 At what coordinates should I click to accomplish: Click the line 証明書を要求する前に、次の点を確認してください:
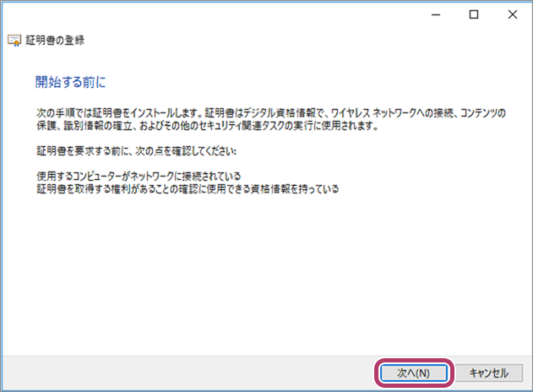(x=136, y=151)
